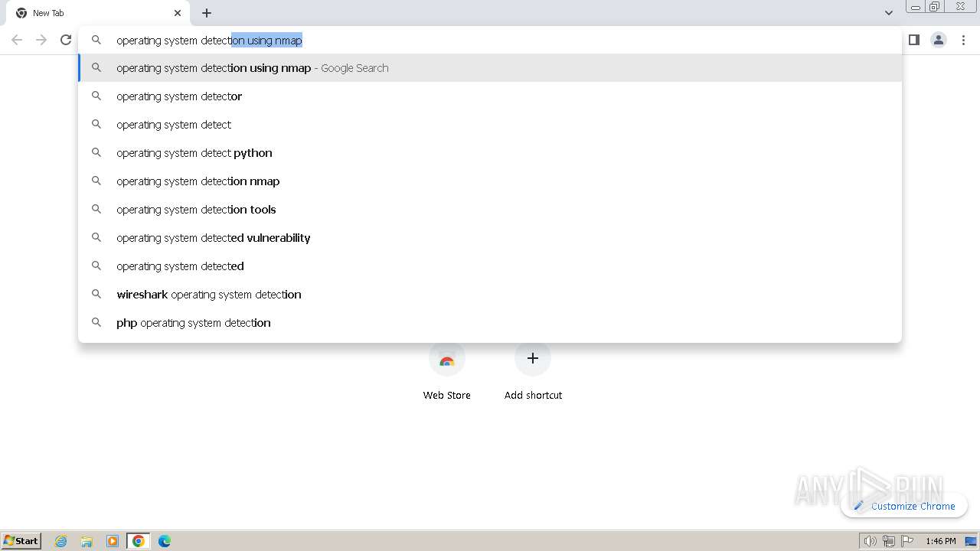Screen dimensions: 980x551
Task: Open a new tab with plus button
Action: coord(207,13)
